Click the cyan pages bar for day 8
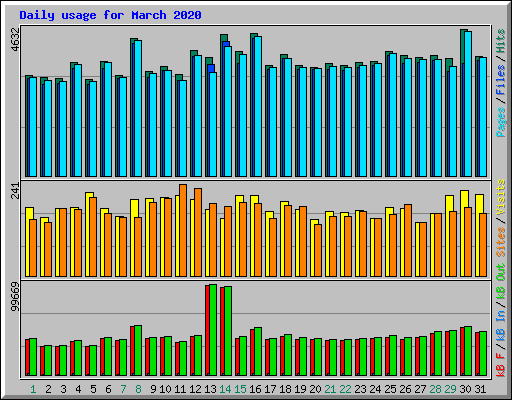The width and height of the screenshot is (512, 400). click(138, 108)
